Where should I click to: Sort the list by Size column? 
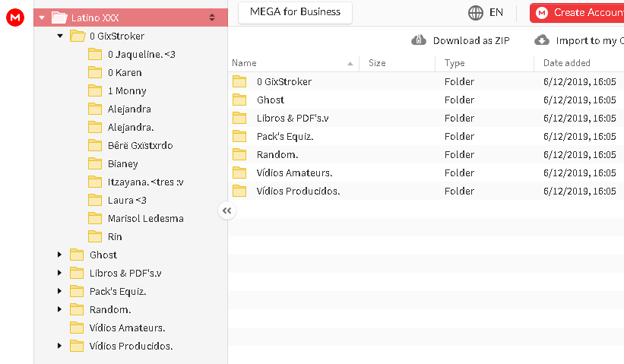coord(377,63)
